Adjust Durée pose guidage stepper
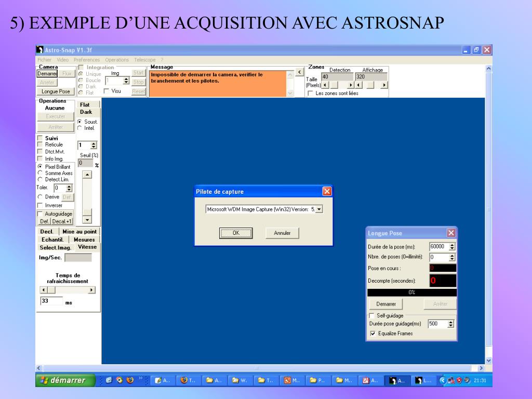532x399 pixels. pos(450,324)
